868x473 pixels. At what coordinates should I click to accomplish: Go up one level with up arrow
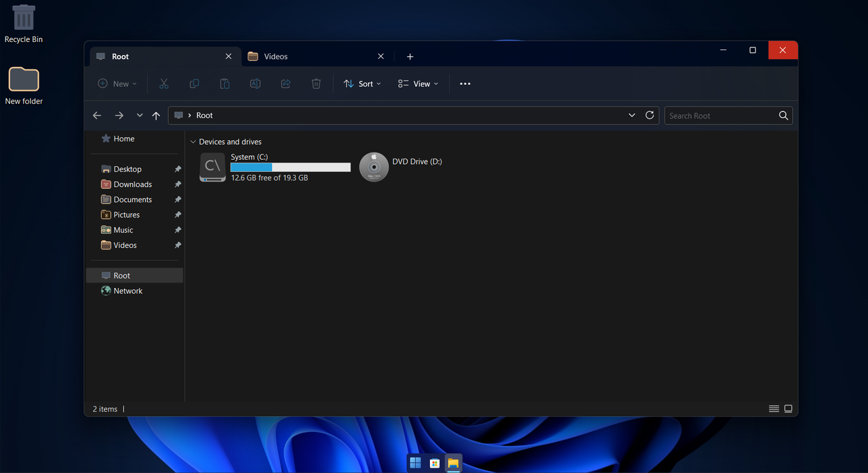pyautogui.click(x=156, y=116)
